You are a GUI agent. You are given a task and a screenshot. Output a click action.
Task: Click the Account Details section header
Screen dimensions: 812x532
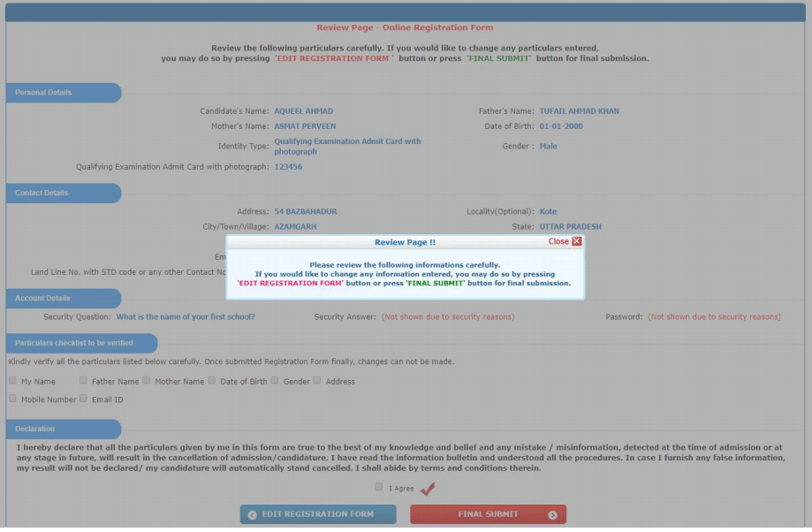tap(43, 299)
